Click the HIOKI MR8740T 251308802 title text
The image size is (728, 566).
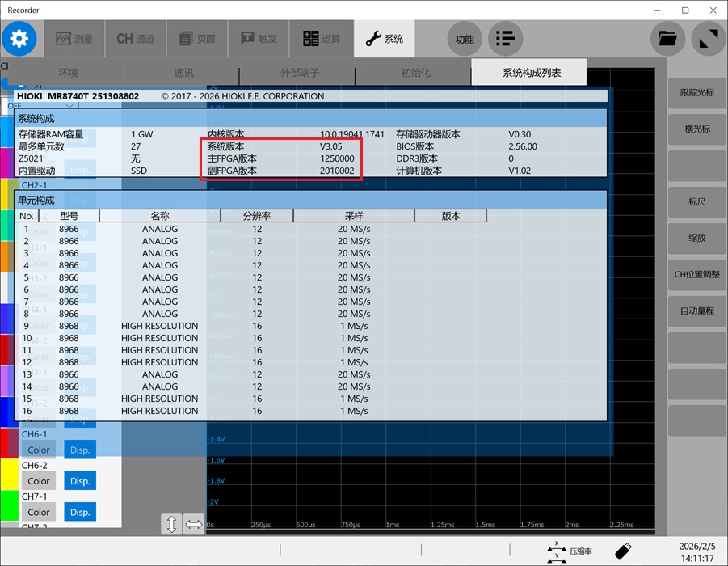click(x=78, y=96)
